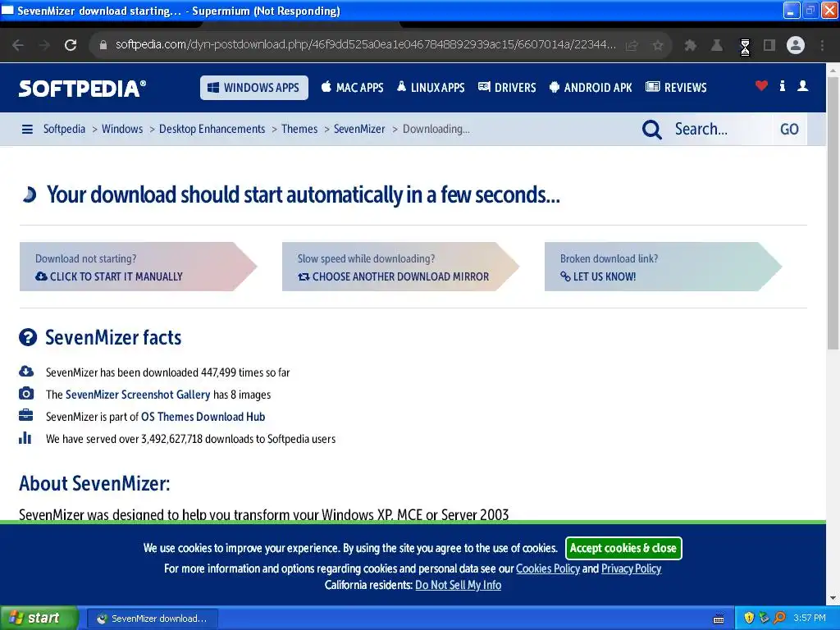The image size is (840, 630).
Task: Open OS Themes Download Hub link
Action: 203,417
